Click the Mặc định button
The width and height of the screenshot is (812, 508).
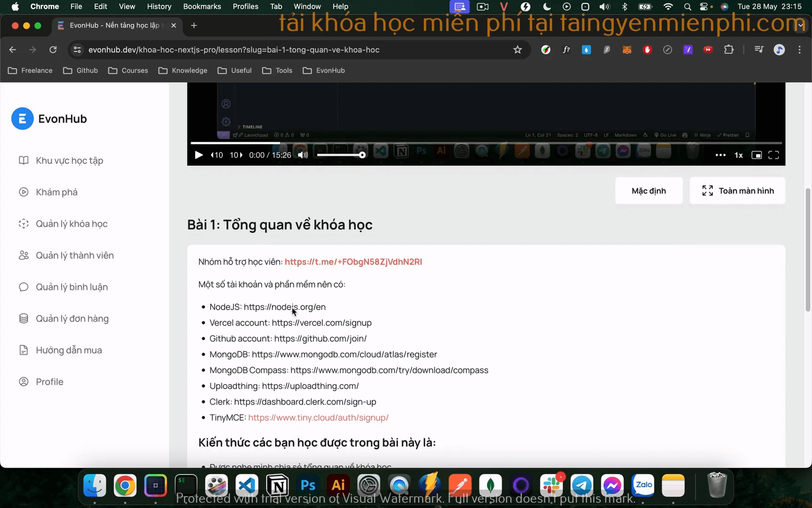(648, 190)
